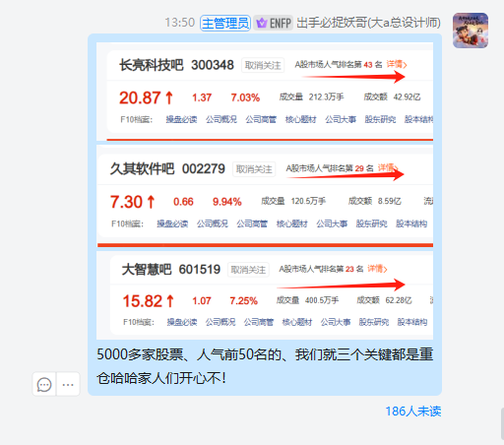Open 核心题材 tab under 久其软件
Screen dimensions: 504x445
(x=292, y=223)
